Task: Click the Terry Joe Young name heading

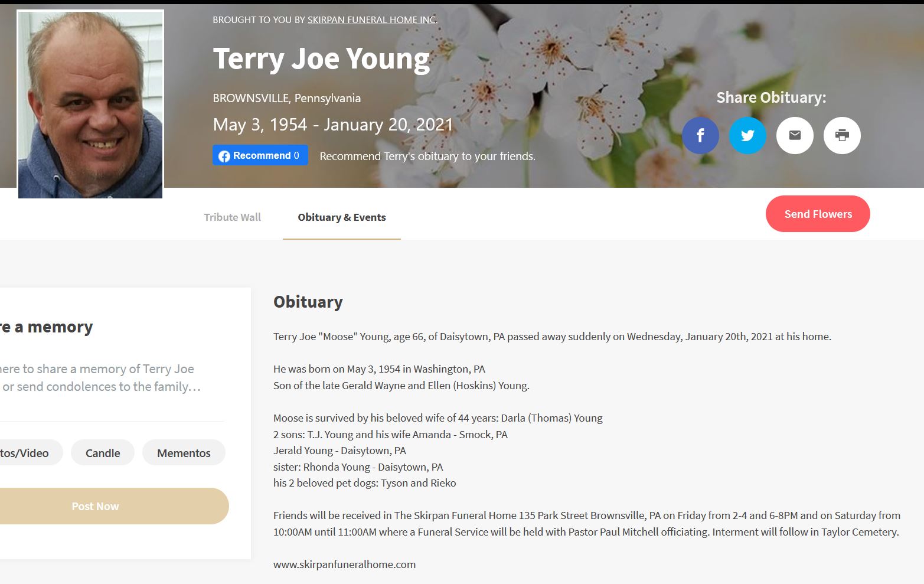Action: (321, 59)
